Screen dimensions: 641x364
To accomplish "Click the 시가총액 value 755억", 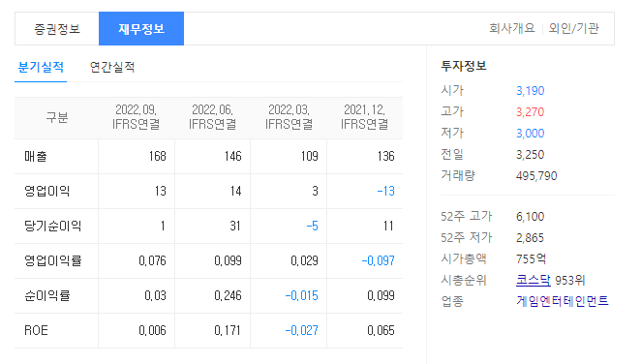I will tap(531, 259).
